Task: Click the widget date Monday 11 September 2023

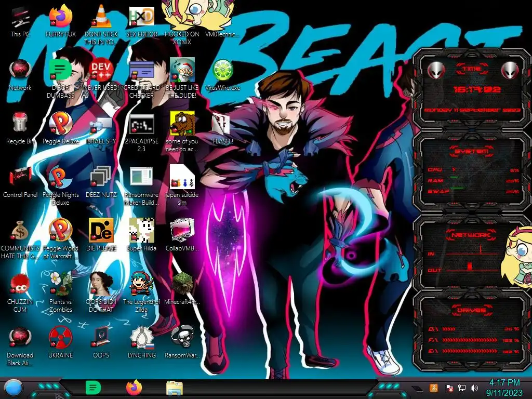Action: click(472, 110)
